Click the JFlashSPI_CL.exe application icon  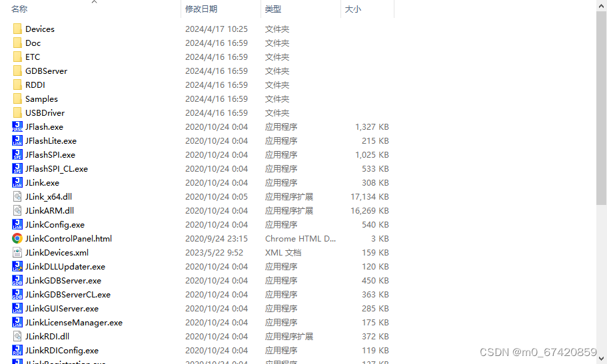click(17, 168)
